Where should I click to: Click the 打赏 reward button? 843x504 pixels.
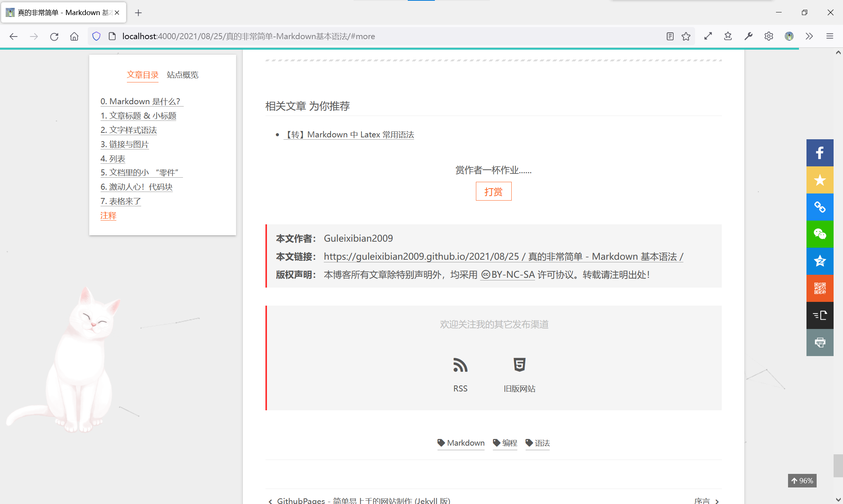tap(493, 192)
